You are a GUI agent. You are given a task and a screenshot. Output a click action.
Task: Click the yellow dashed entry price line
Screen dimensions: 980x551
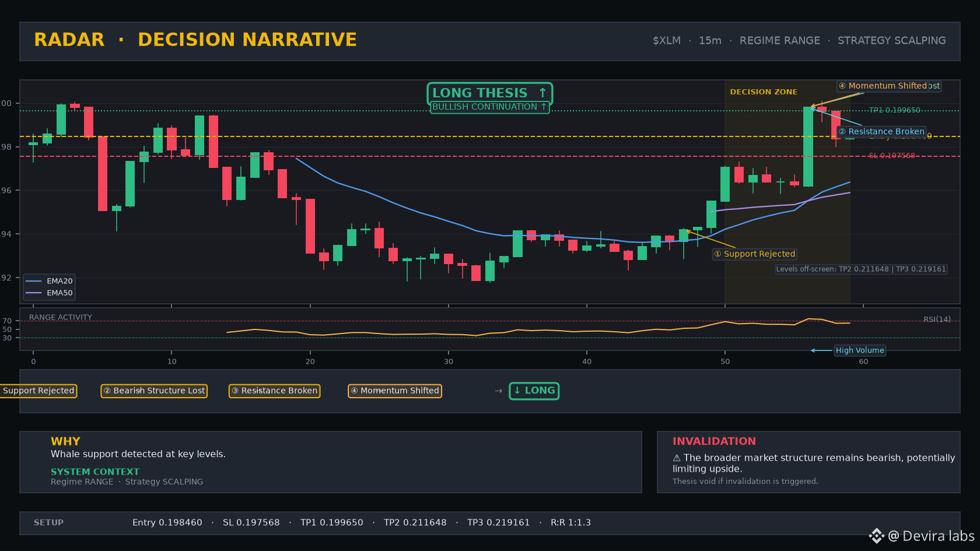(x=490, y=136)
